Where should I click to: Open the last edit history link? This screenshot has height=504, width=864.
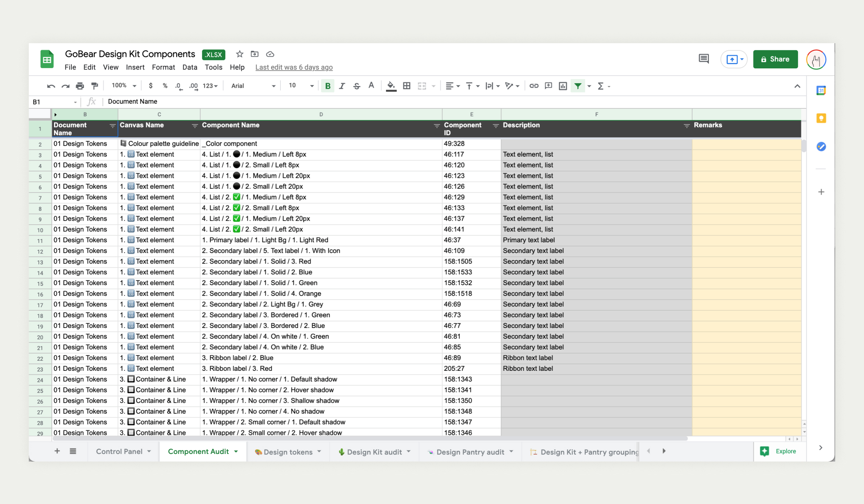tap(294, 67)
